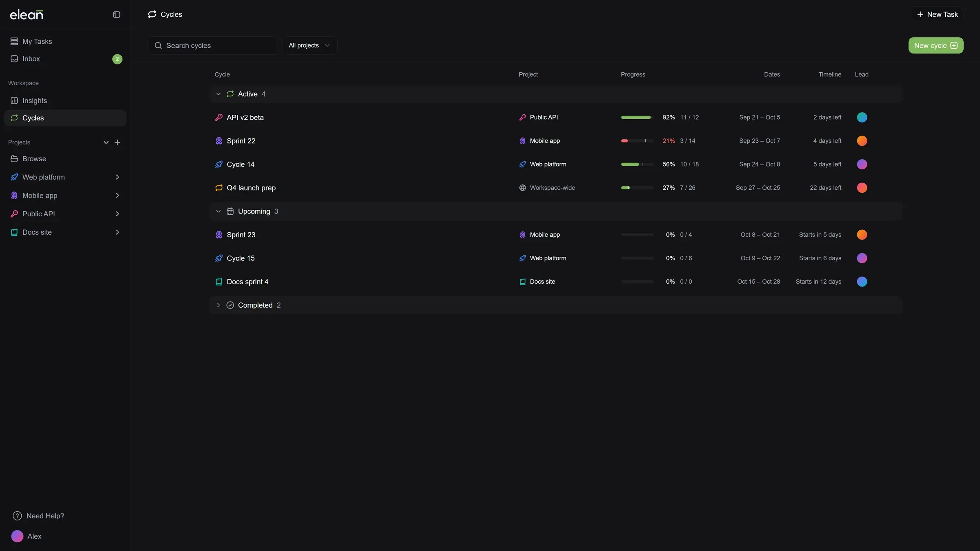980x551 pixels.
Task: Open Need Help? at the sidebar bottom
Action: point(38,516)
